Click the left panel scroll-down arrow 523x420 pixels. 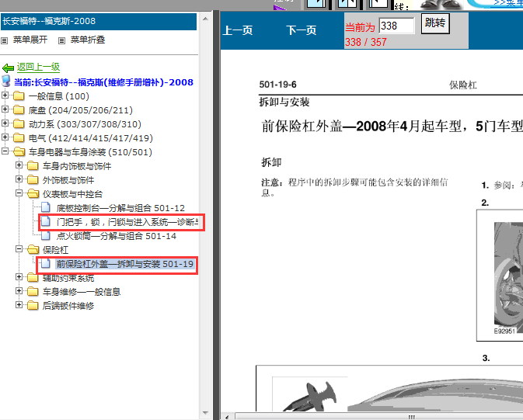coord(205,413)
